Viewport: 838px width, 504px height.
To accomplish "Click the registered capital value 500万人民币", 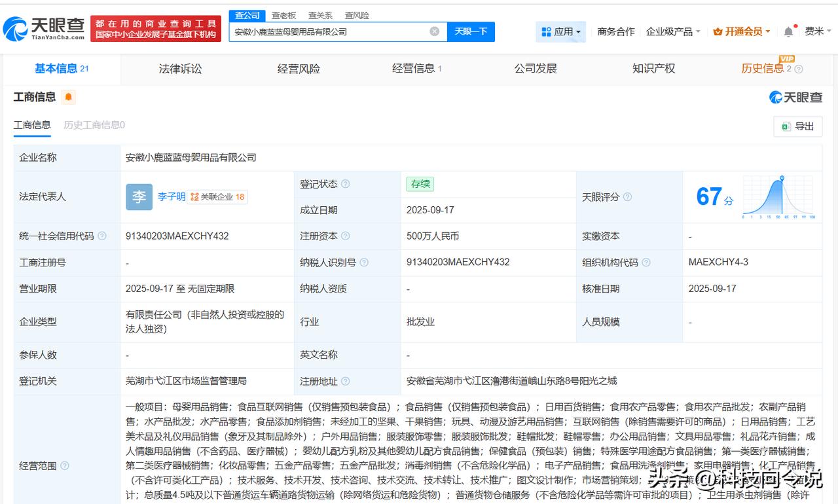I will (433, 236).
